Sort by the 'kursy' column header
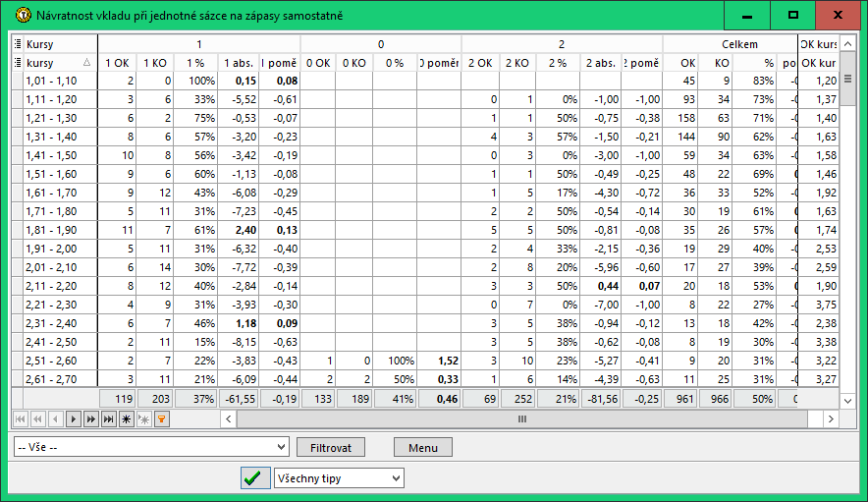Screen dimensions: 868x502 [x=60, y=63]
